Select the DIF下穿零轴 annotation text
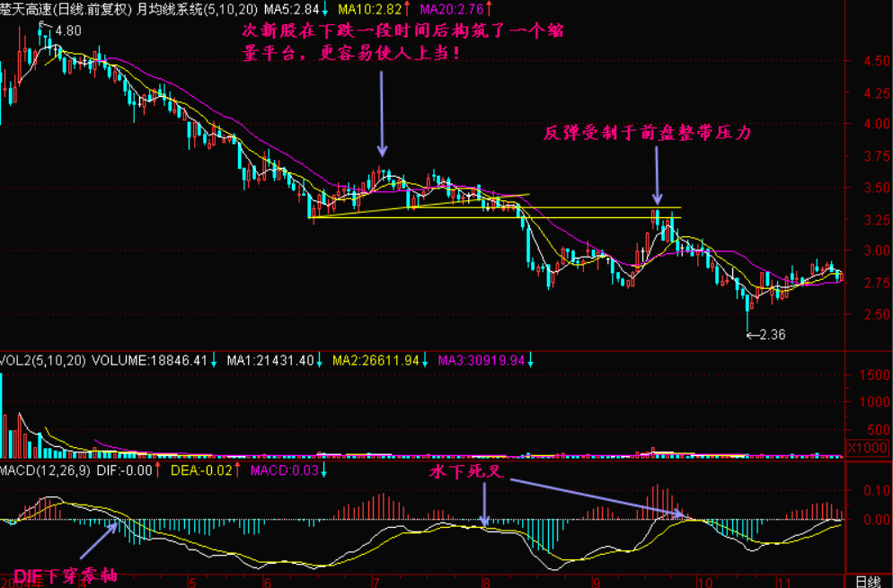Screen dimensions: 893x588 tap(63, 576)
